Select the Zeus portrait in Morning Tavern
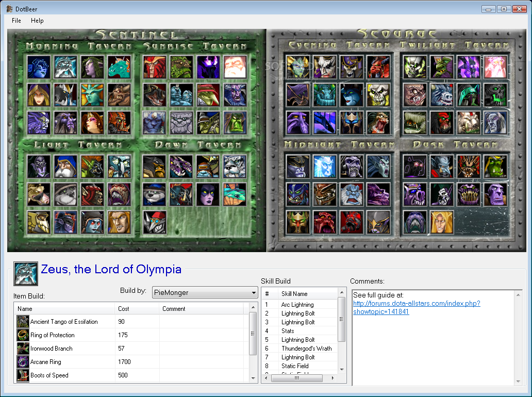 [x=65, y=67]
